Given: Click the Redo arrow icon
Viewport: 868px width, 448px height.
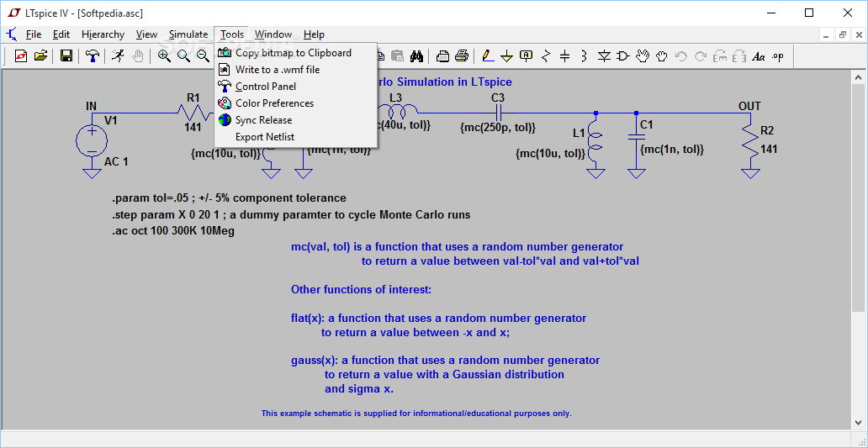Looking at the screenshot, I should pyautogui.click(x=701, y=55).
